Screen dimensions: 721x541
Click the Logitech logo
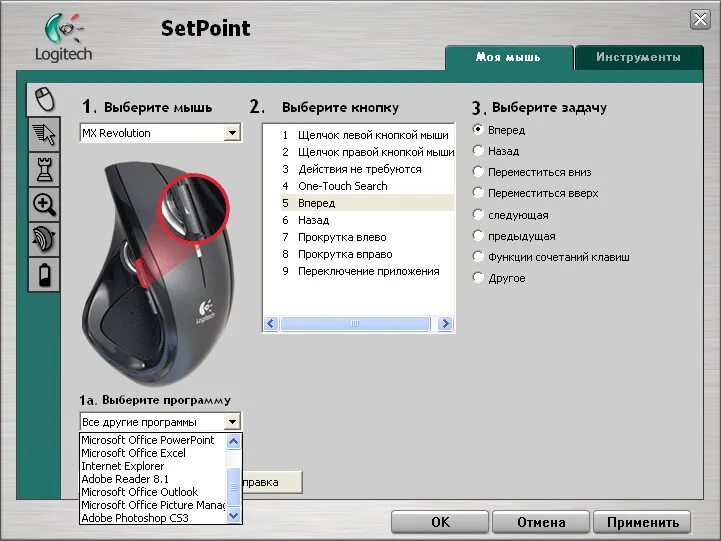63,38
